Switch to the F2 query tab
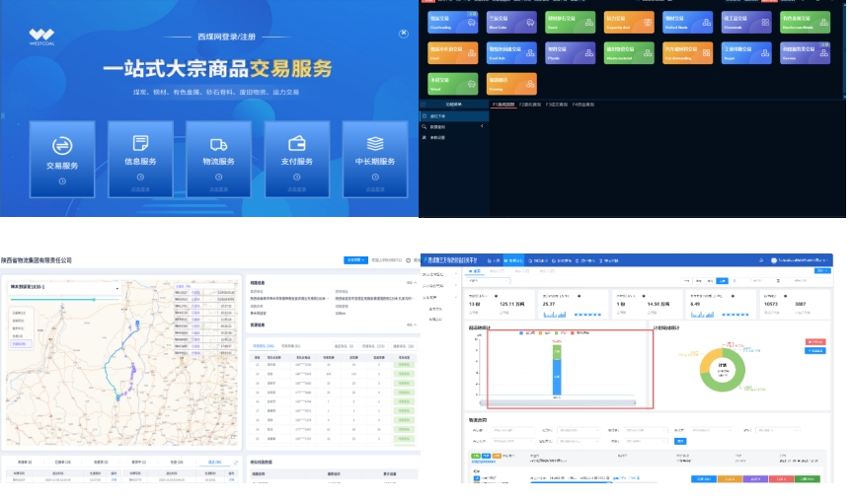This screenshot has width=851, height=504. tap(529, 104)
